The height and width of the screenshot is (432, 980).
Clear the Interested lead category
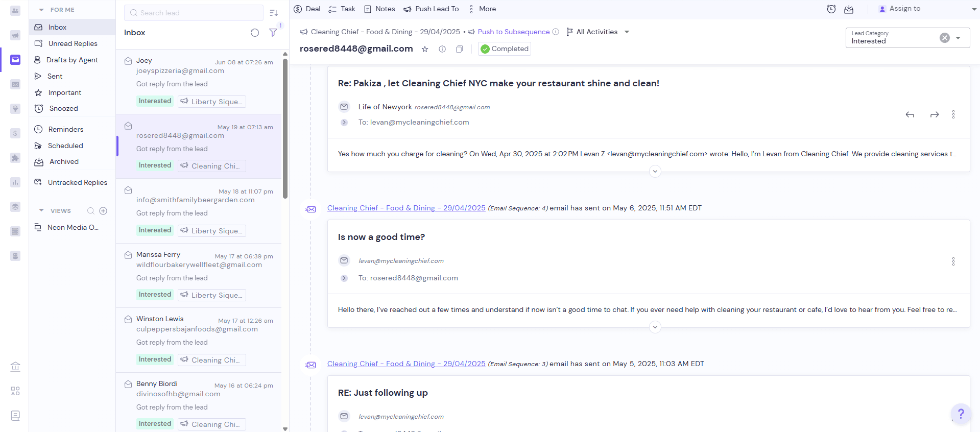click(945, 38)
